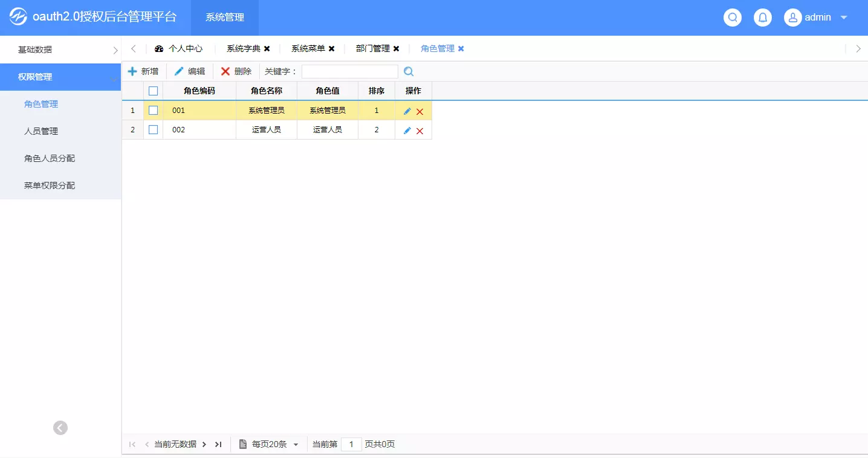868x458 pixels.
Task: Switch to the 系统字典 tab
Action: pos(244,48)
